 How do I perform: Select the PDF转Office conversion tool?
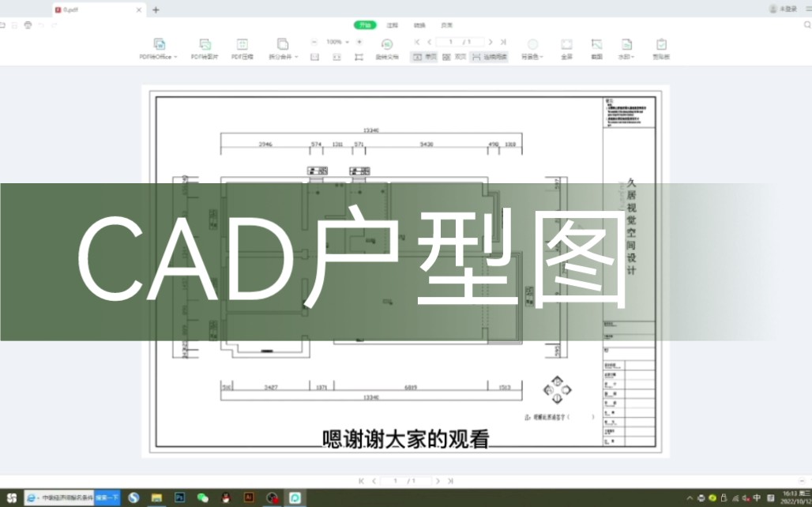tap(158, 49)
